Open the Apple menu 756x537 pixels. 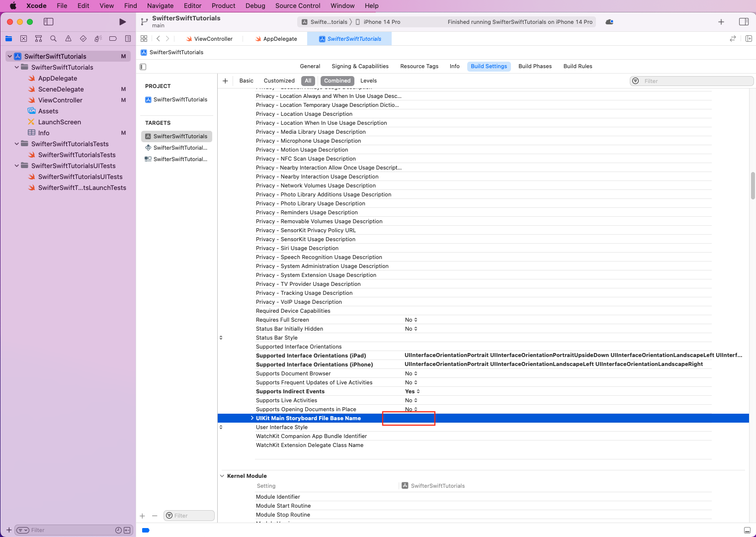click(13, 6)
